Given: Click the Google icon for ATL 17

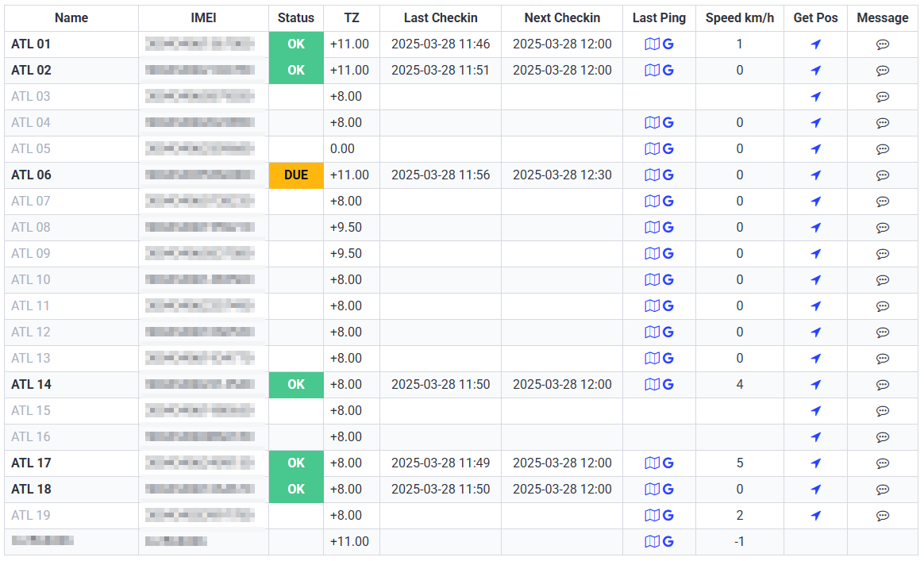Looking at the screenshot, I should tap(668, 463).
